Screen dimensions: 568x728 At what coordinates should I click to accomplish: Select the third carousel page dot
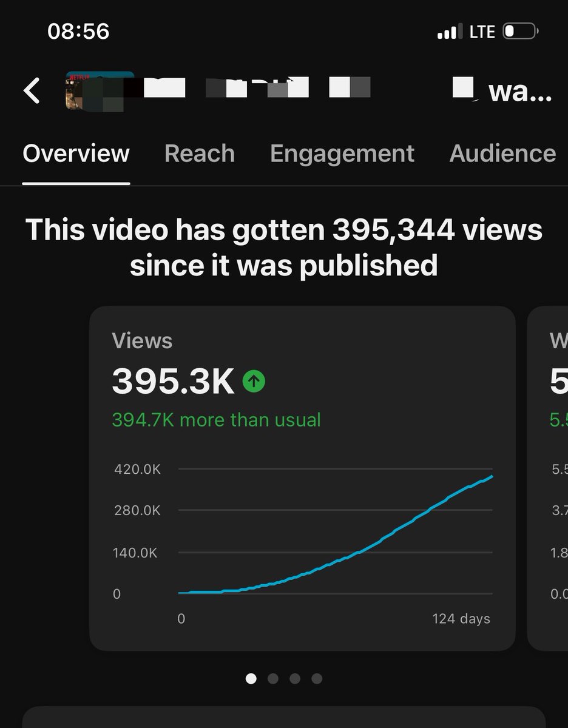click(295, 678)
